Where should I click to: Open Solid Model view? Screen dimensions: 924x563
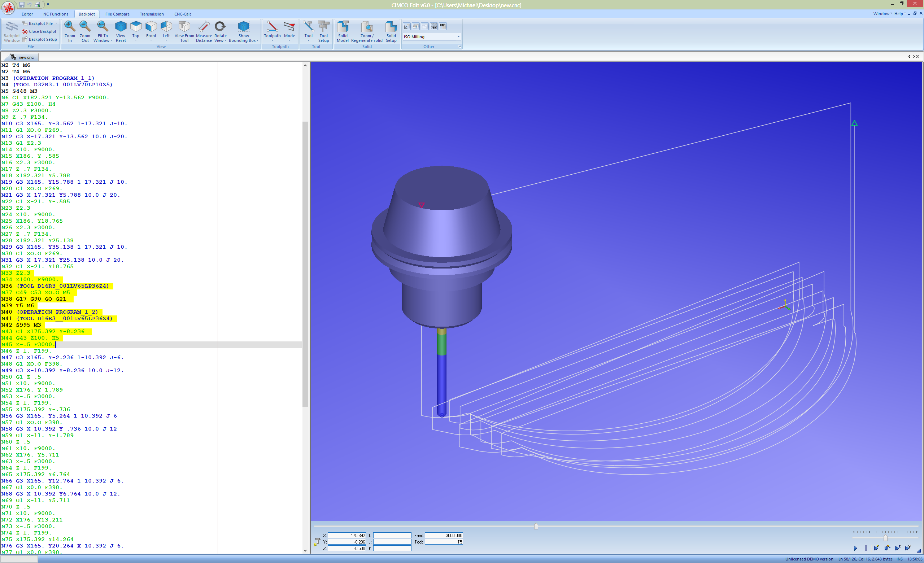(x=343, y=31)
